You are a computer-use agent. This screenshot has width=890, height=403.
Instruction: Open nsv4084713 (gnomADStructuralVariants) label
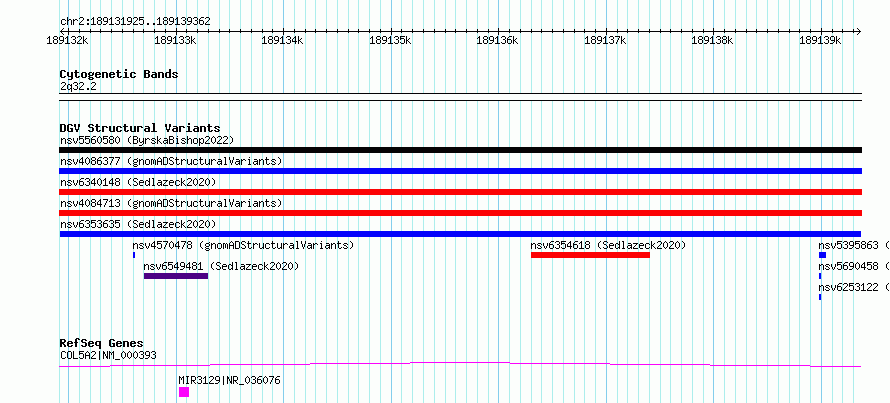(171, 203)
